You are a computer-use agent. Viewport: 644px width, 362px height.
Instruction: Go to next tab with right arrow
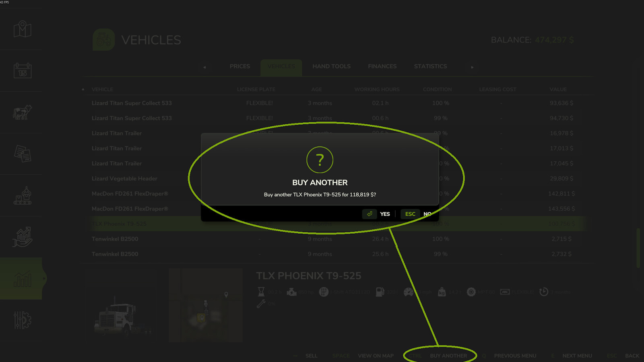472,67
